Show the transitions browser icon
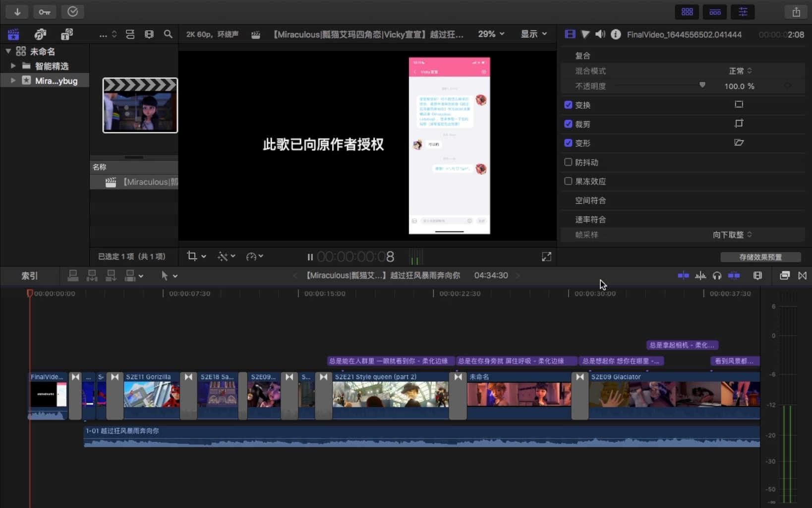The height and width of the screenshot is (508, 812). 802,275
